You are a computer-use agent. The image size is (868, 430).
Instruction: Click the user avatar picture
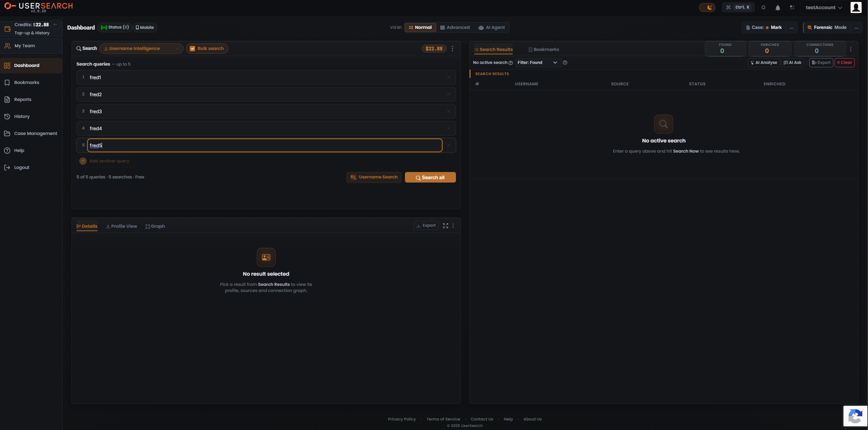(856, 7)
